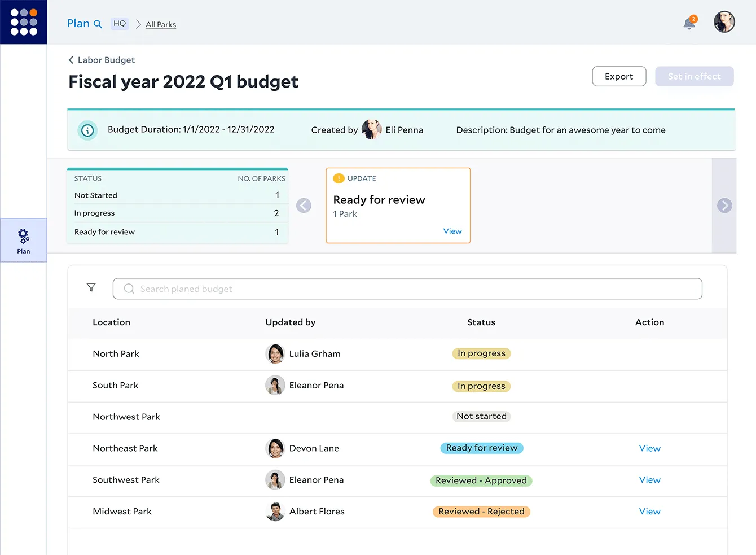Open the notifications bell
Image resolution: width=756 pixels, height=555 pixels.
(x=689, y=24)
